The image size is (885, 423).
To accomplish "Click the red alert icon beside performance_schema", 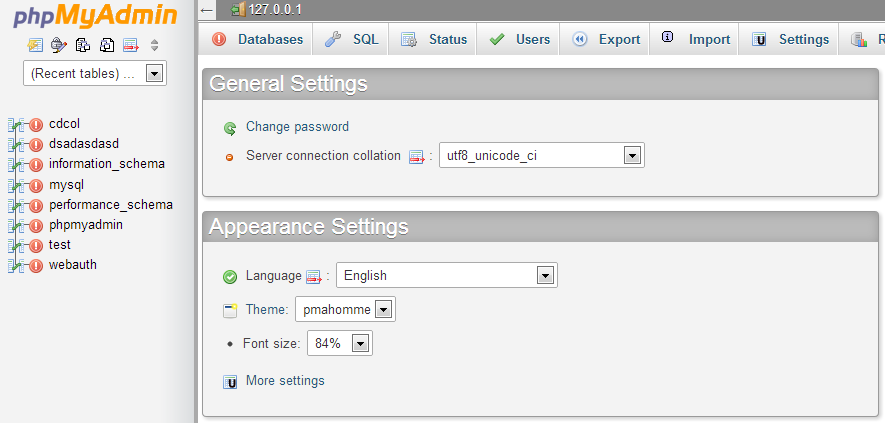I will coord(36,206).
